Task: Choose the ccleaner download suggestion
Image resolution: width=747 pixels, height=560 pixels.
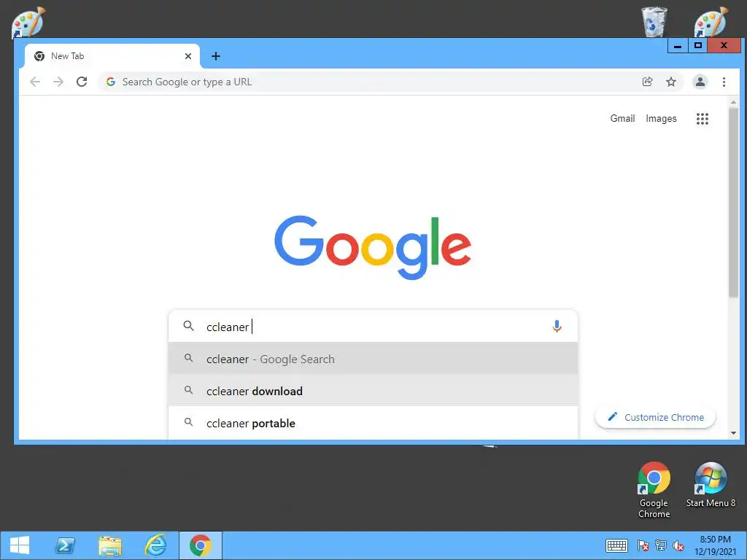Action: (373, 391)
